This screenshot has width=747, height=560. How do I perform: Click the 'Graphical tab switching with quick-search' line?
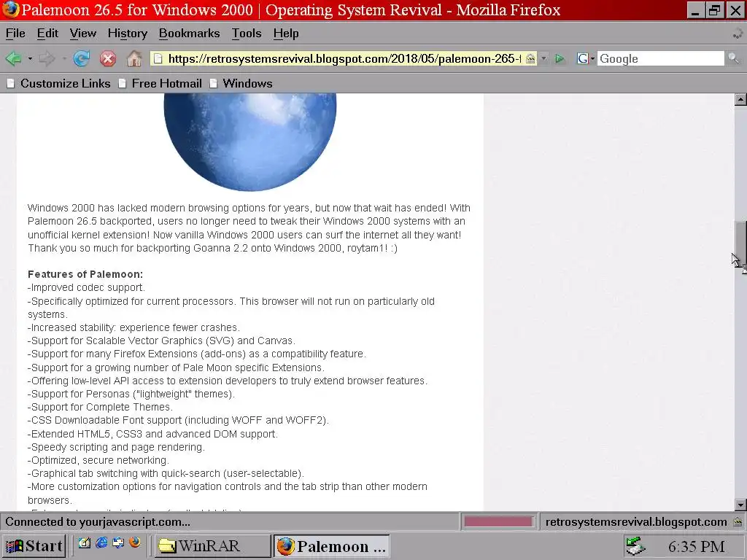[166, 473]
